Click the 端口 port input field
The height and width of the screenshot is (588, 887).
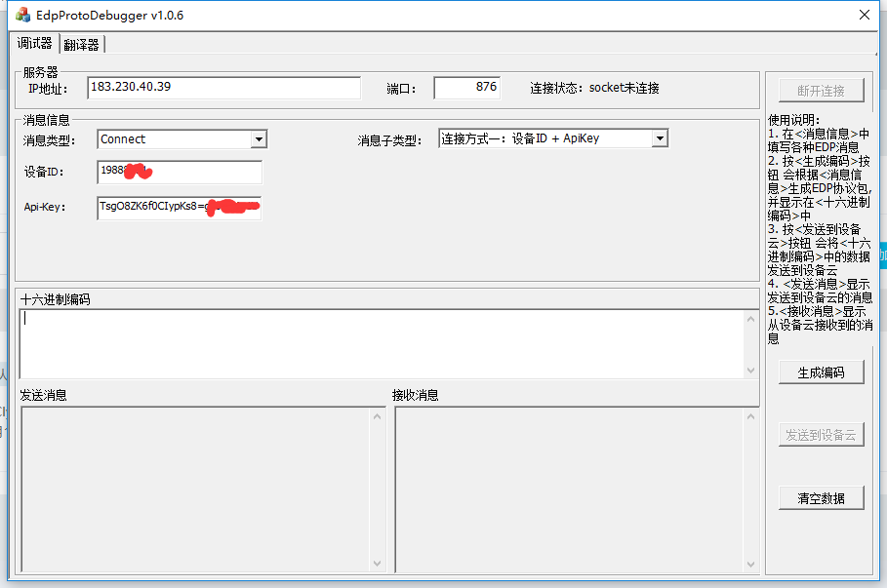pos(466,88)
